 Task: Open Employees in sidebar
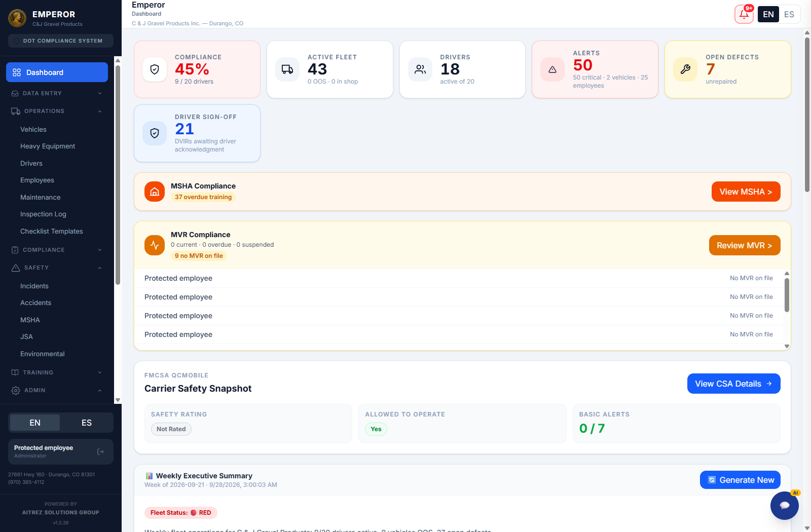point(37,180)
